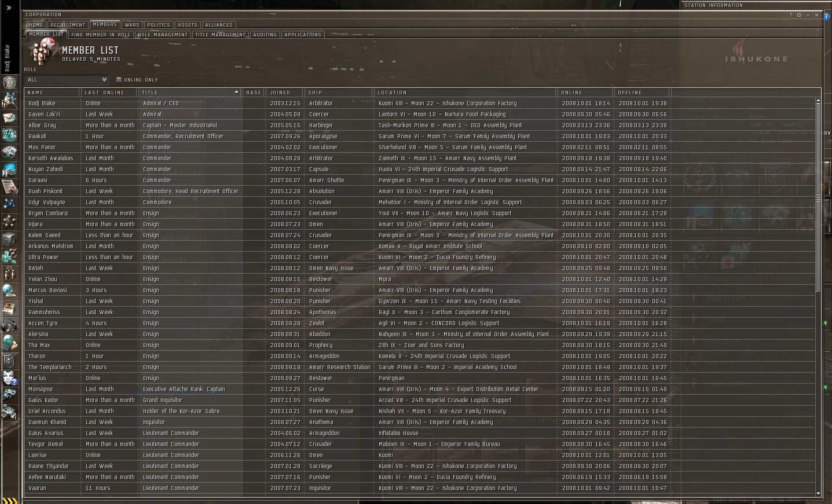Screen dimensions: 832x504
Task: Click the question mark help window button
Action: pyautogui.click(x=791, y=15)
